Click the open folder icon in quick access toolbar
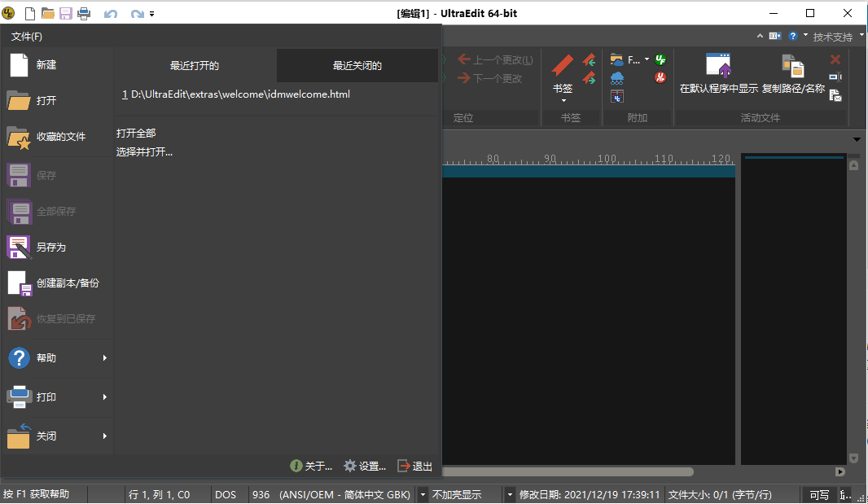868x504 pixels. (x=47, y=13)
